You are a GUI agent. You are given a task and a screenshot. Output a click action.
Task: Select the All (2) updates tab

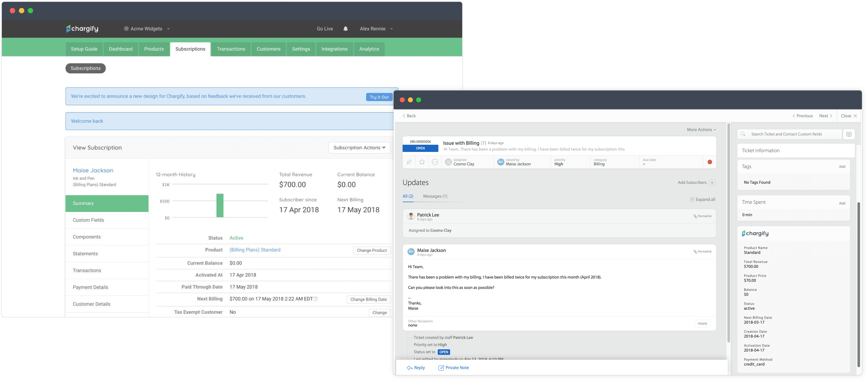pos(408,196)
